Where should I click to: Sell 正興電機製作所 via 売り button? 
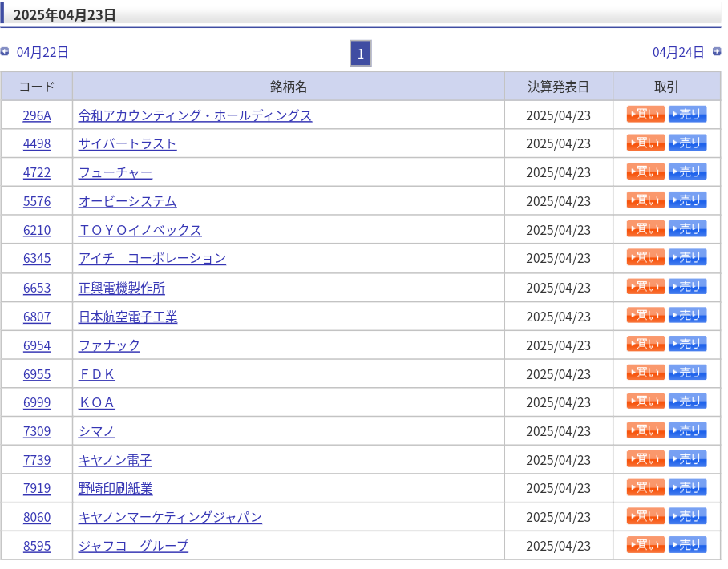687,287
